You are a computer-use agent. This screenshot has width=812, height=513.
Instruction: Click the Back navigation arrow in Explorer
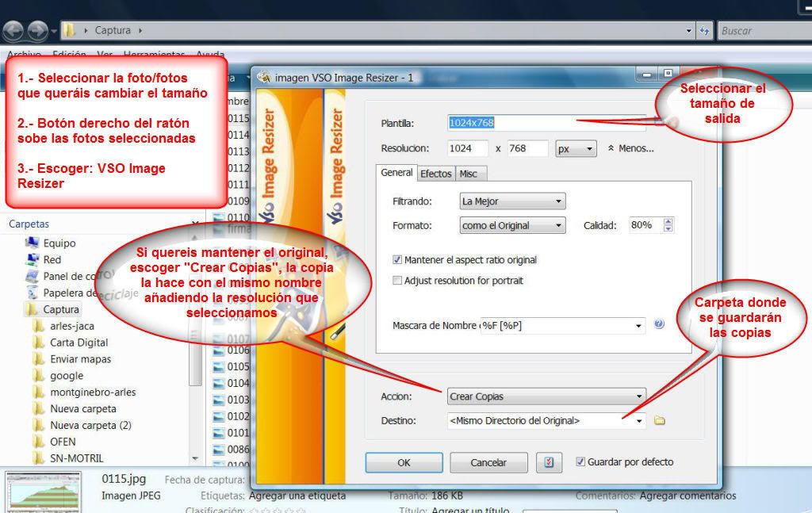point(13,31)
